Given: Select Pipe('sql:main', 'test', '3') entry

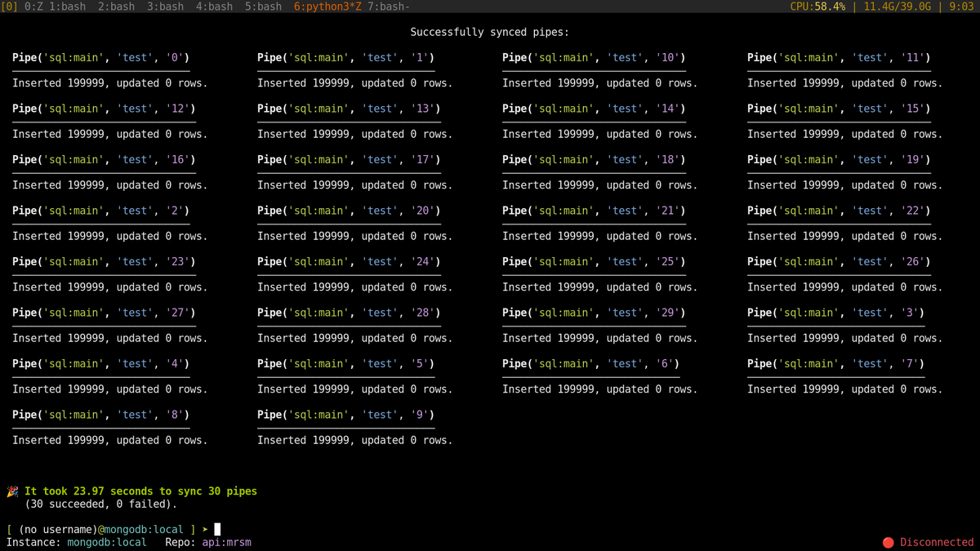Looking at the screenshot, I should (x=835, y=313).
